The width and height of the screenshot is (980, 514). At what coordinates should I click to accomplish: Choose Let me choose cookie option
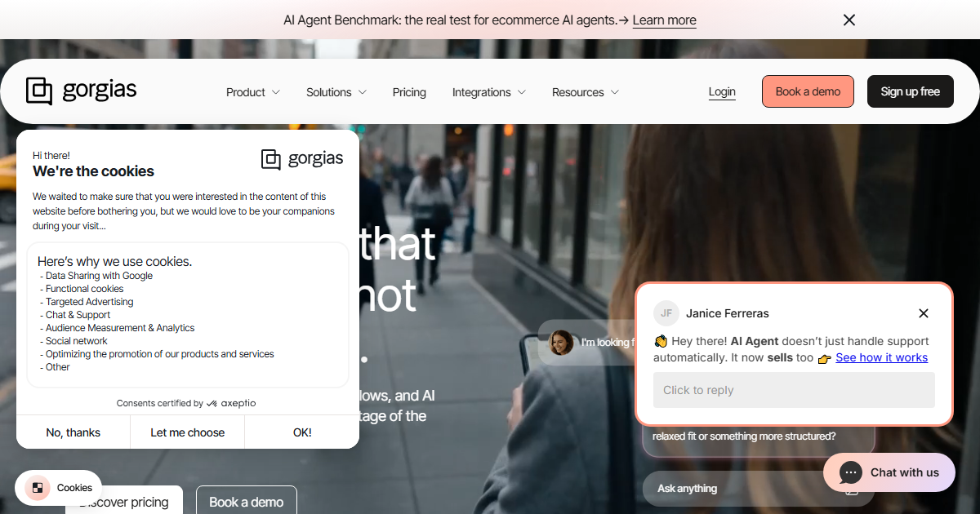[x=188, y=432]
